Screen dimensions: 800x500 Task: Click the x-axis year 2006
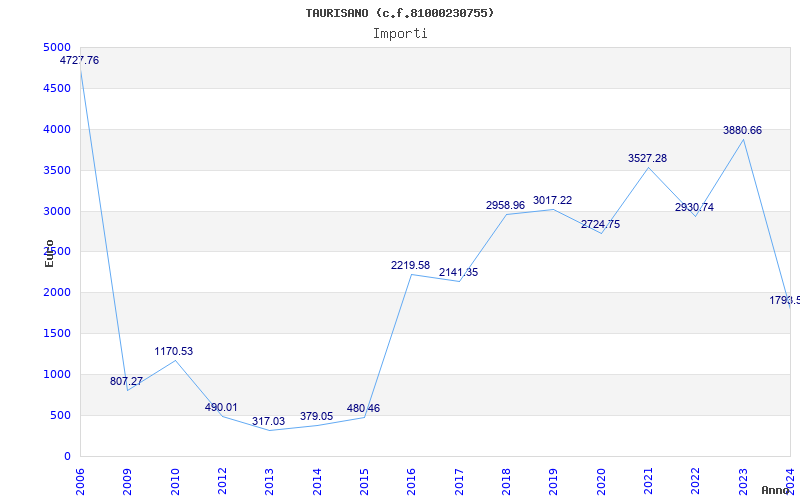[80, 481]
